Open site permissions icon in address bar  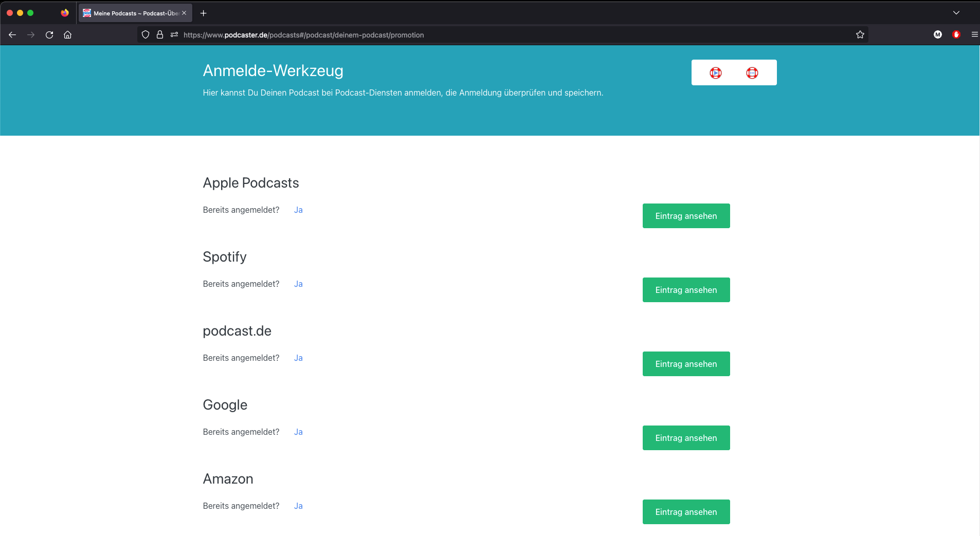pos(174,35)
